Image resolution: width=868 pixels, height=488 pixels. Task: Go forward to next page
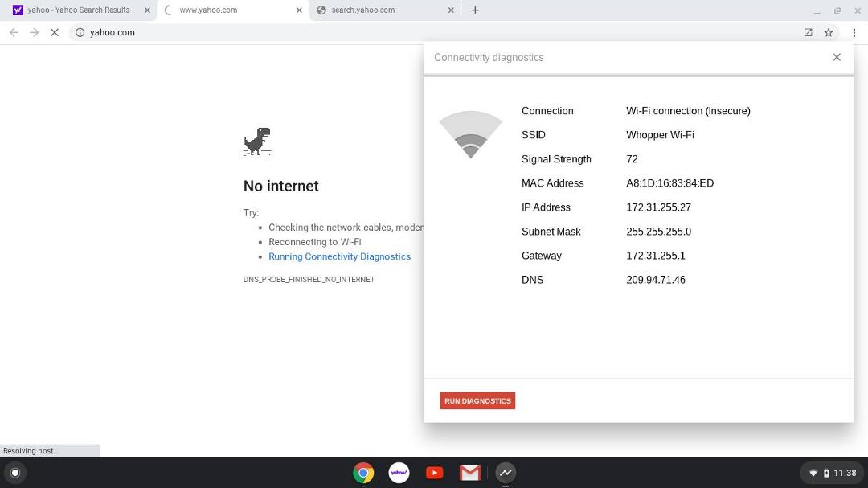[x=35, y=33]
